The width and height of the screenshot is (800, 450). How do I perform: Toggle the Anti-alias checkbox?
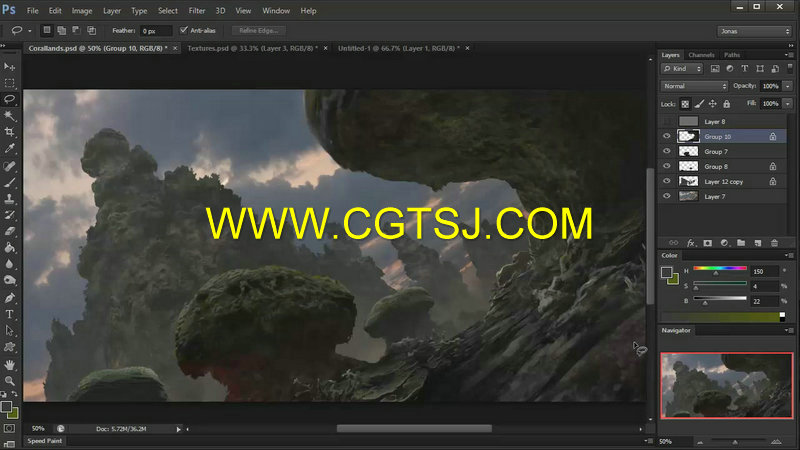(184, 30)
